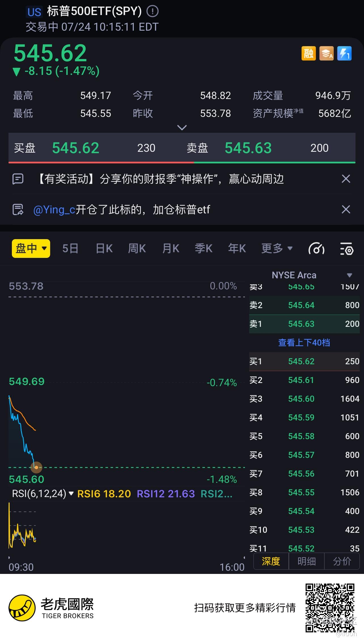Select the 买7 545.56 order row
Screen dimensions: 364x642
coord(304,474)
